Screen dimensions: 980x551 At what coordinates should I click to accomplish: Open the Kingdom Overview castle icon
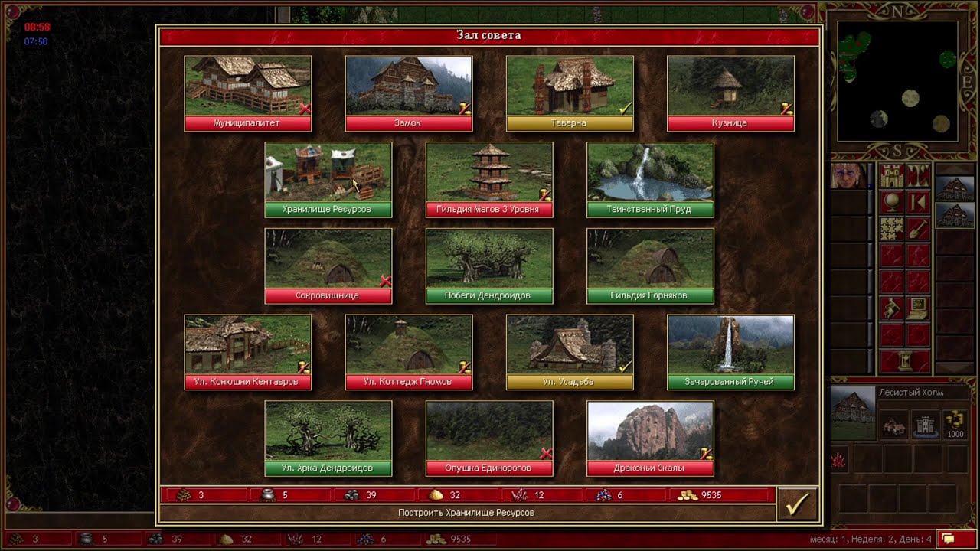tap(892, 176)
